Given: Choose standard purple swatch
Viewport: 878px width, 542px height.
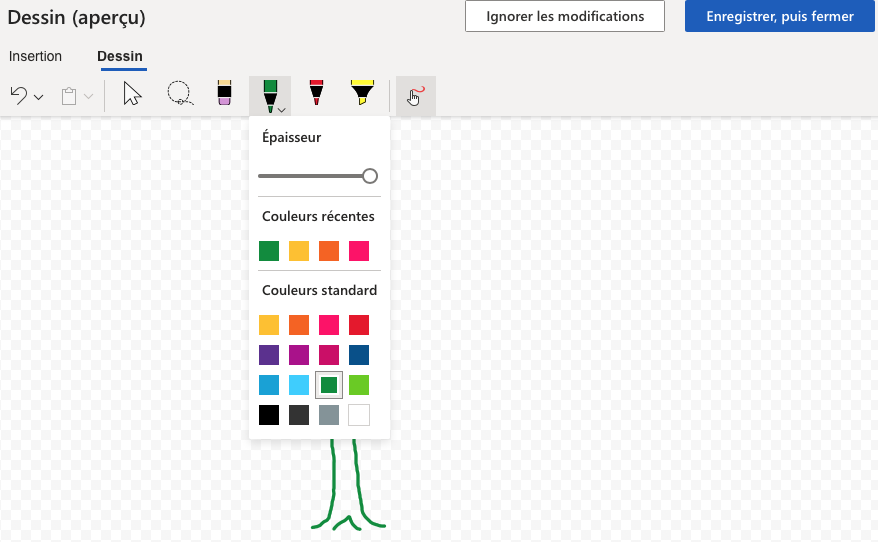Looking at the screenshot, I should 269,355.
